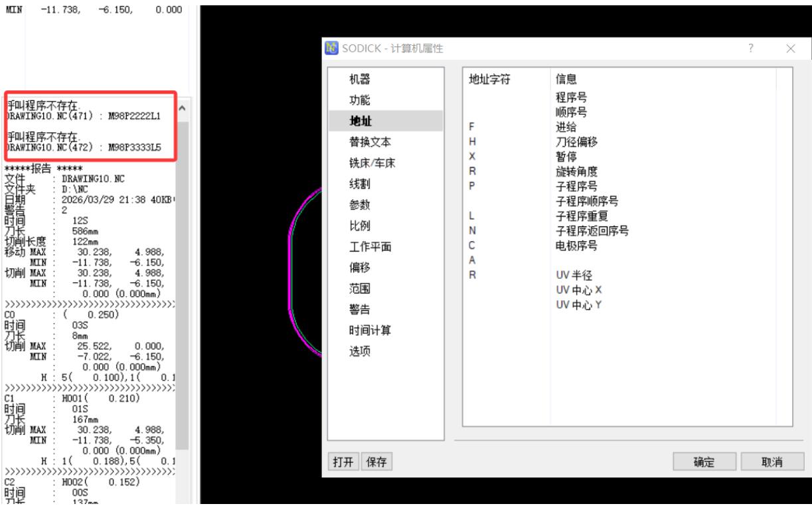The height and width of the screenshot is (508, 812).
Task: Select 参数 in the list
Action: (360, 205)
